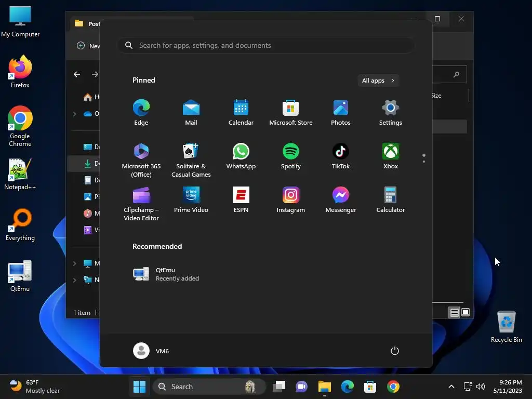Open Task View from the taskbar

point(279,387)
